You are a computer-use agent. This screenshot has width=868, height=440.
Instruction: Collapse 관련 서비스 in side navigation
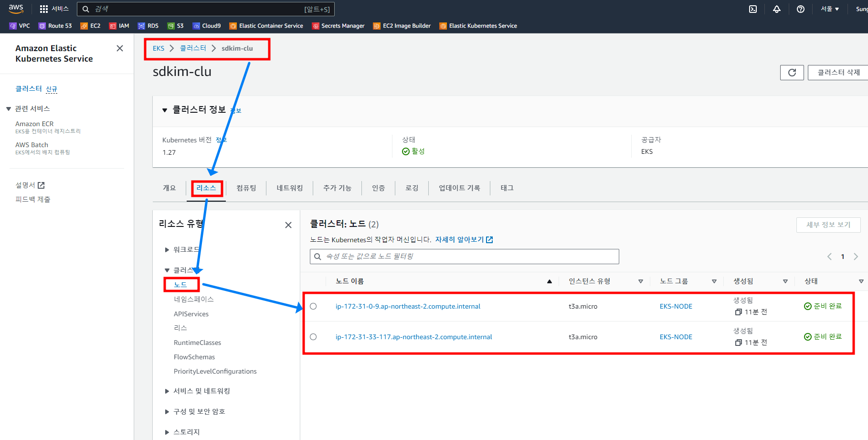(x=9, y=109)
